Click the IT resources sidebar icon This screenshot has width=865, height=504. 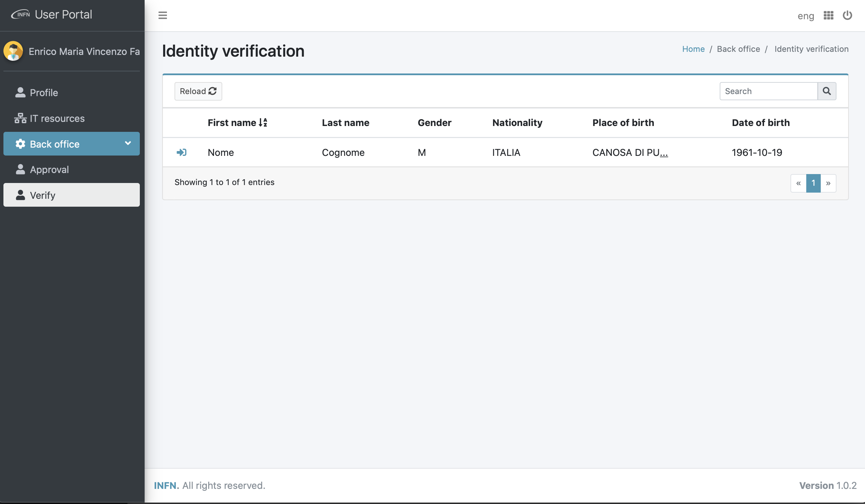(19, 118)
